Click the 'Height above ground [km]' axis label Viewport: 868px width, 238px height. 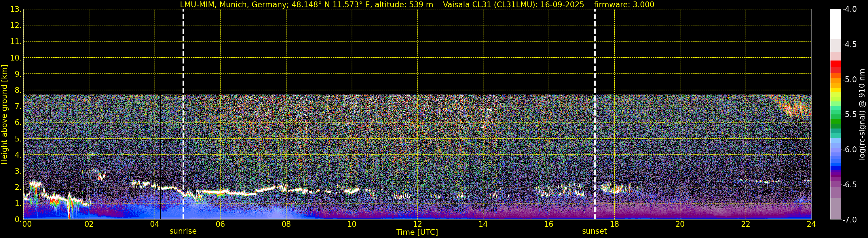coord(4,115)
